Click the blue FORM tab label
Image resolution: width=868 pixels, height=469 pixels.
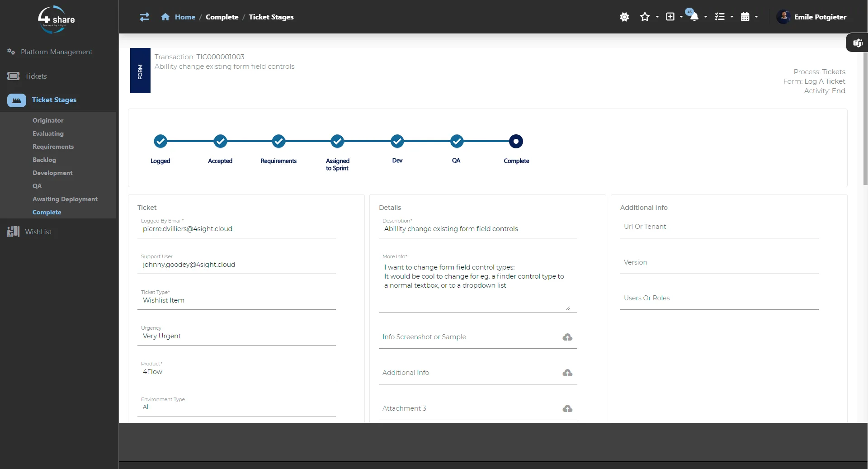[x=140, y=71]
